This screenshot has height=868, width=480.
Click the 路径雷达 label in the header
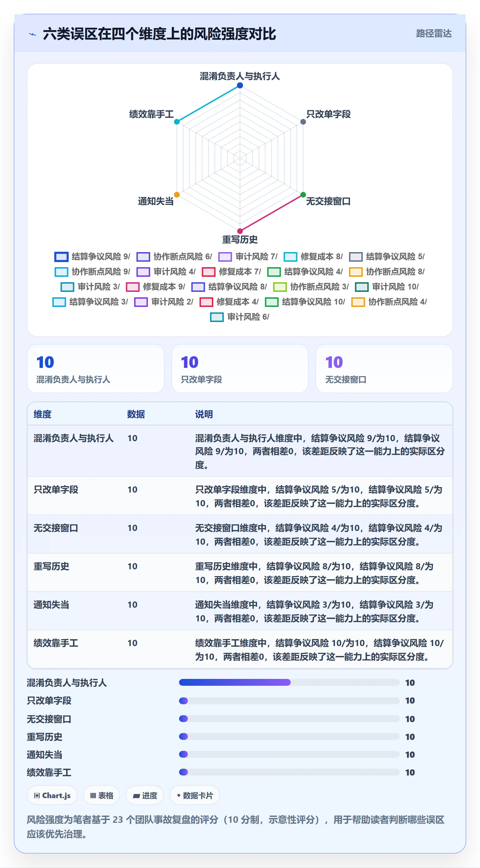point(434,34)
